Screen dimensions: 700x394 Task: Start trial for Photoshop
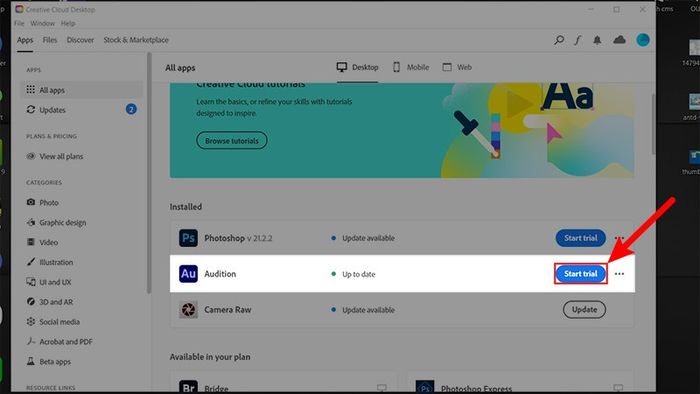coord(580,238)
